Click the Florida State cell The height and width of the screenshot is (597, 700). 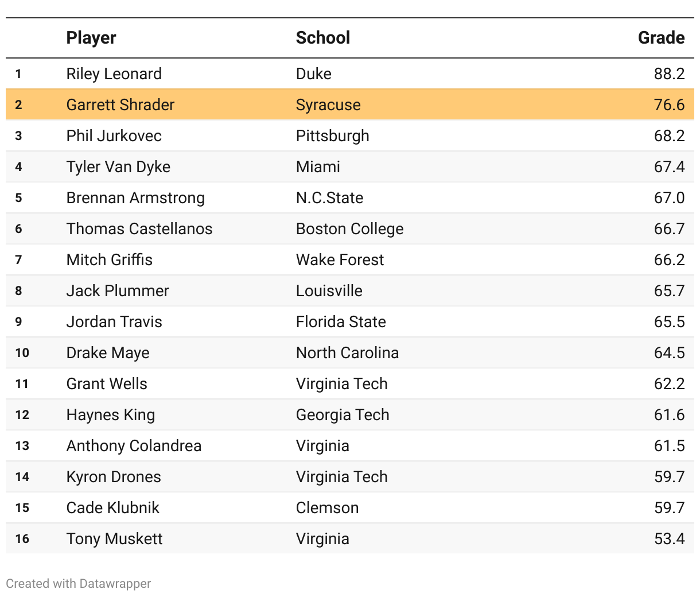coord(341,322)
